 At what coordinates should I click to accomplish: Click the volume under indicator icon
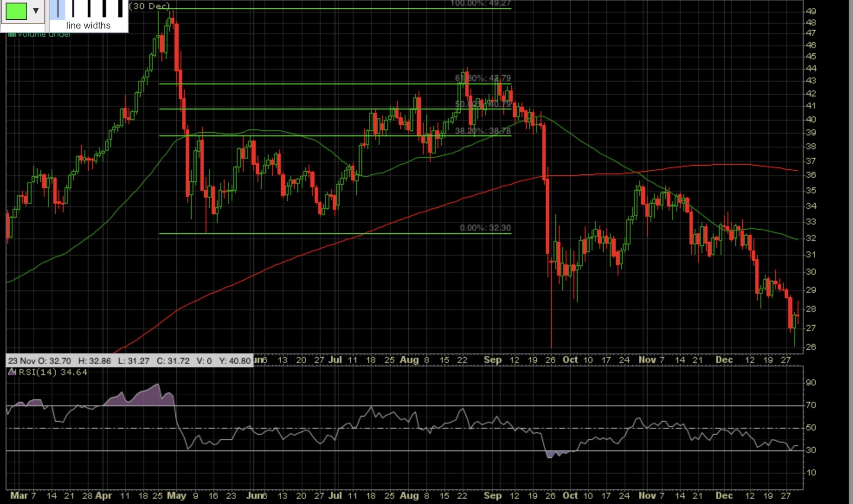12,34
